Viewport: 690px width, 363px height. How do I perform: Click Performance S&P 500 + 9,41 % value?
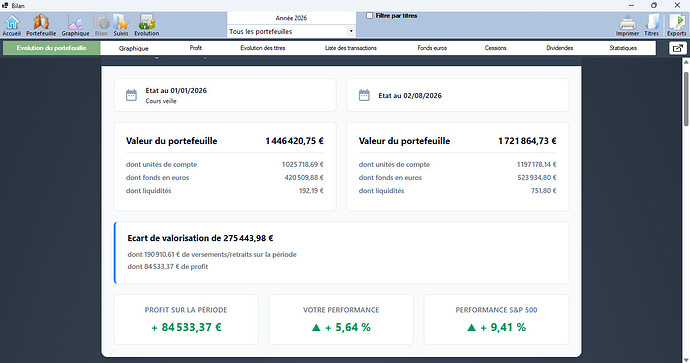pos(496,327)
